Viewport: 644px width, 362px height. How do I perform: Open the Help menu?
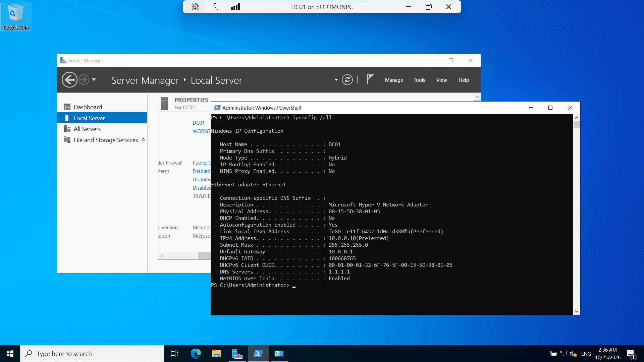464,80
